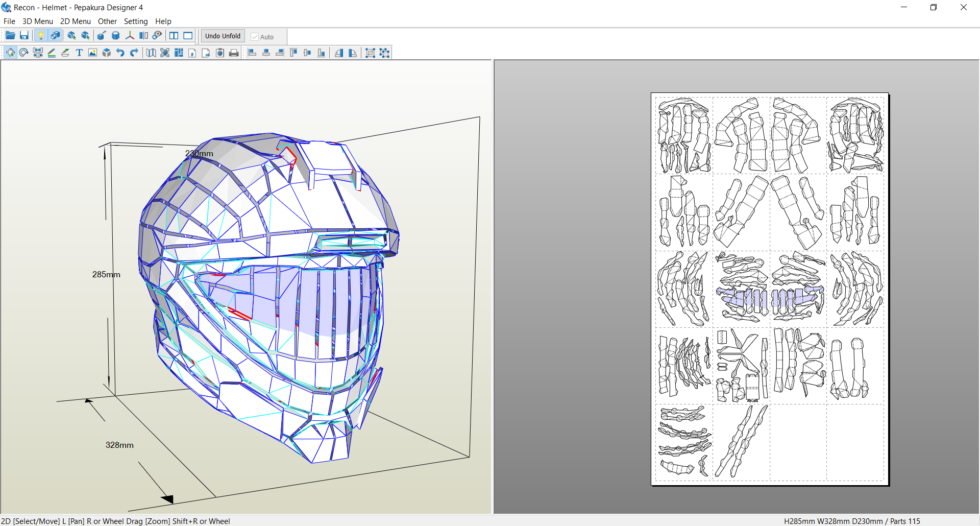Select the Text input tool
The height and width of the screenshot is (526, 980).
(x=79, y=53)
